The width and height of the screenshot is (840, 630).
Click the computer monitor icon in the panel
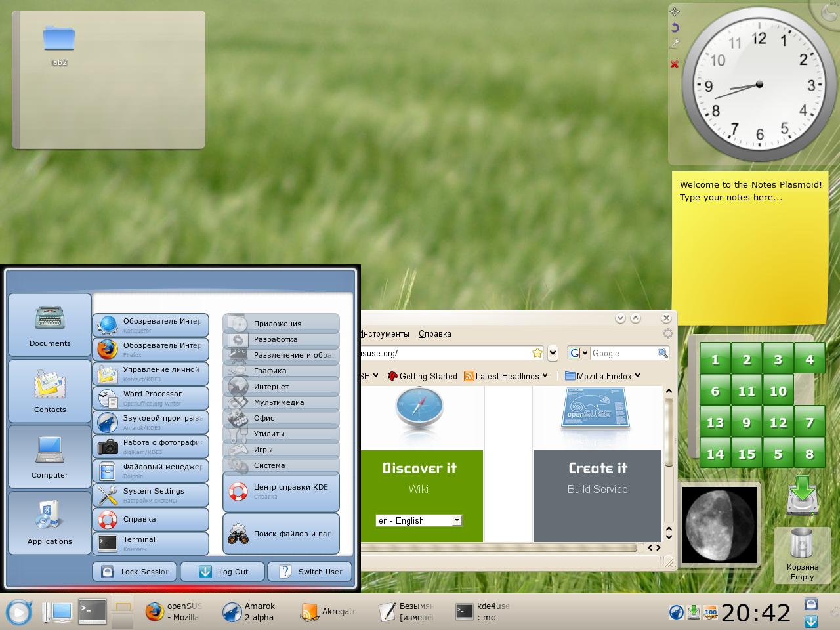58,612
